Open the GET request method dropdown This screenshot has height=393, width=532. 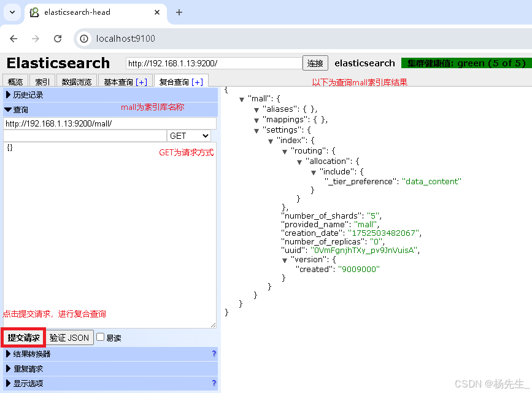[188, 135]
